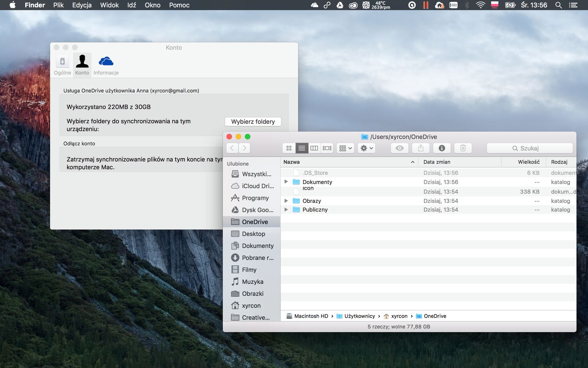Switch to Ogólne tab in Konto window
Image resolution: width=588 pixels, height=368 pixels.
point(63,65)
